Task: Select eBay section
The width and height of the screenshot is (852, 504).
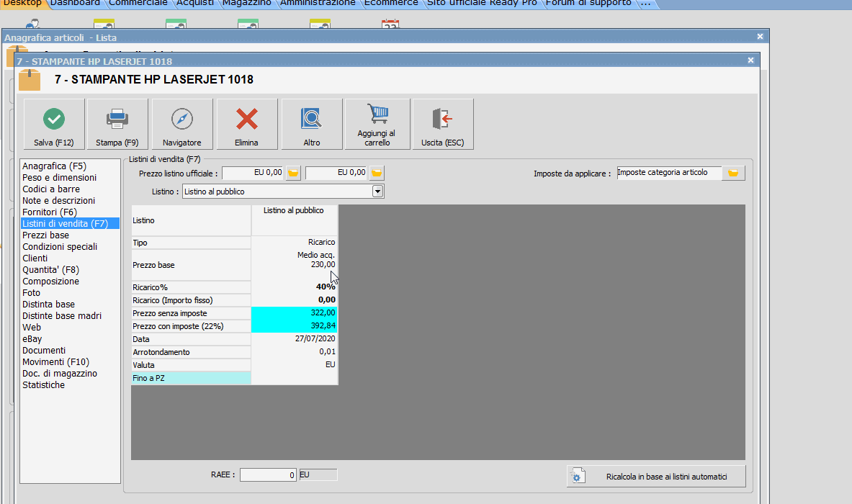Action: (x=32, y=339)
